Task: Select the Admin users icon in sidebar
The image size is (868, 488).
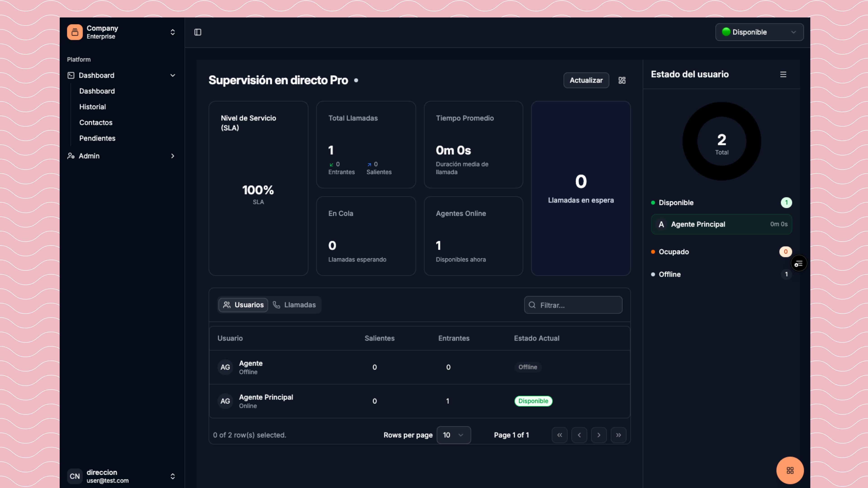Action: click(x=71, y=156)
